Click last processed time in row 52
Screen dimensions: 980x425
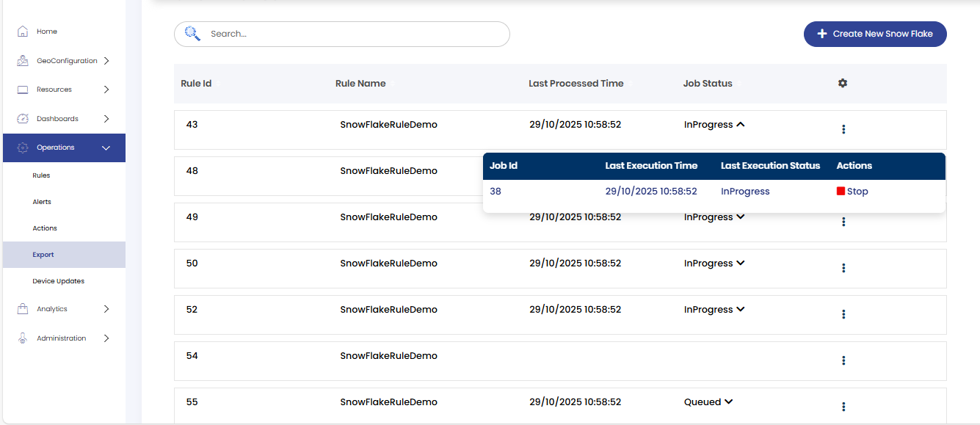tap(575, 310)
